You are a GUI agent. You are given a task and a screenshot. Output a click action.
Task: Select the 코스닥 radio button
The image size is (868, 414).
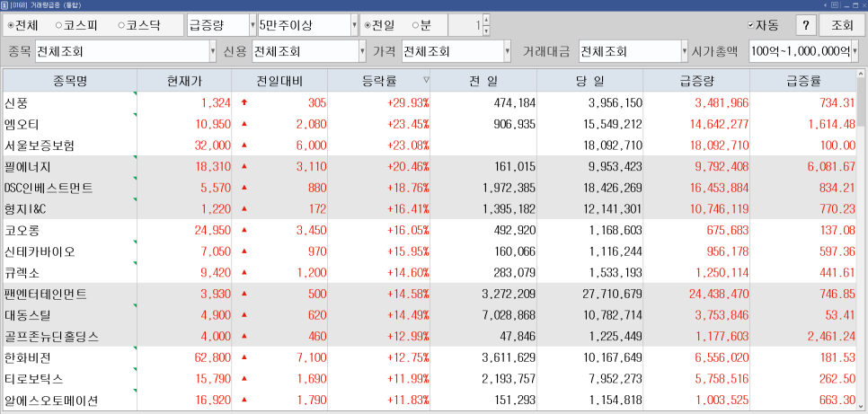[138, 25]
